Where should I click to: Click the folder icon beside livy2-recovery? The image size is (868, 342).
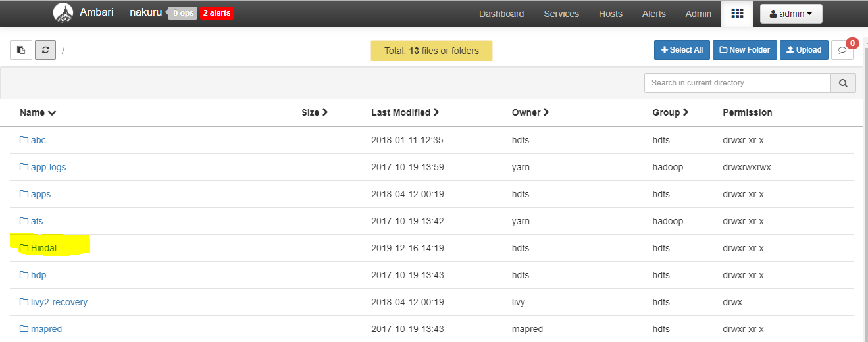click(24, 302)
